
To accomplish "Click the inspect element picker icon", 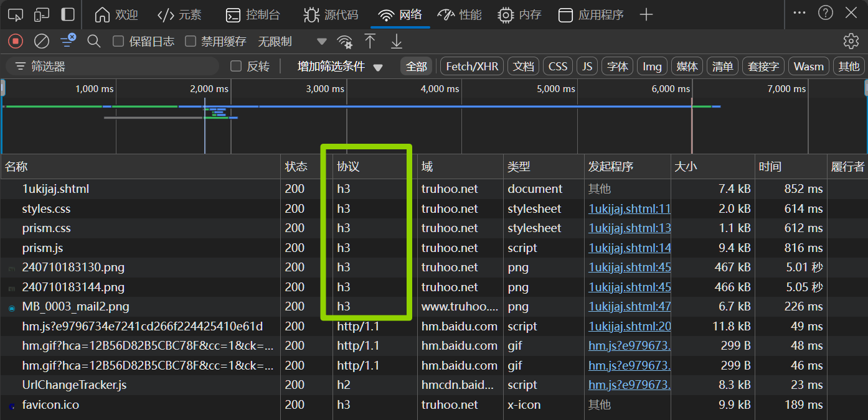I will pyautogui.click(x=16, y=14).
